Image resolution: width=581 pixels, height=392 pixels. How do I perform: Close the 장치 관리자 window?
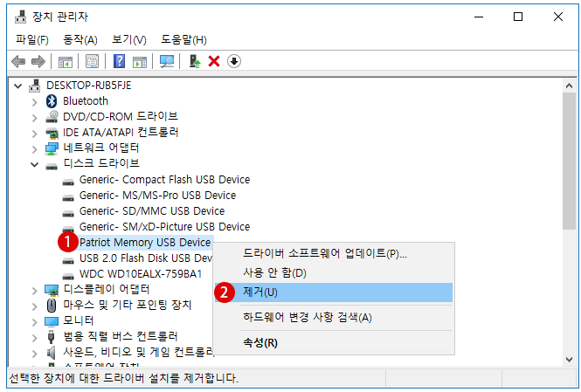(558, 17)
